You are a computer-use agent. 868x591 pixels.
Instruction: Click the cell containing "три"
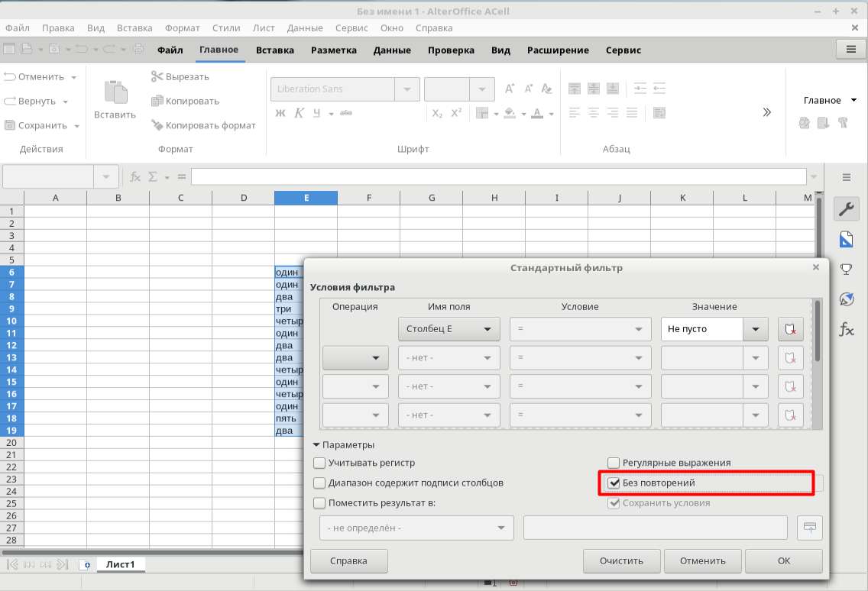pyautogui.click(x=289, y=308)
